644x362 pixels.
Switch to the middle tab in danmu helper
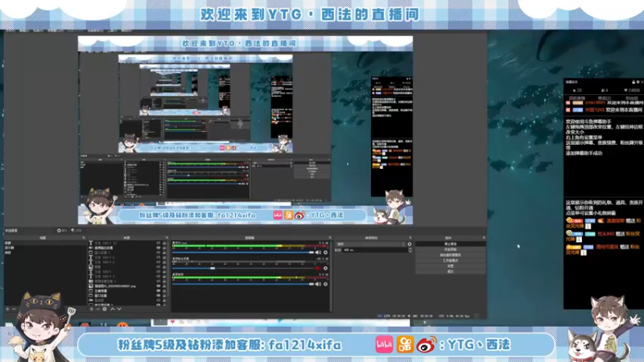pyautogui.click(x=605, y=98)
